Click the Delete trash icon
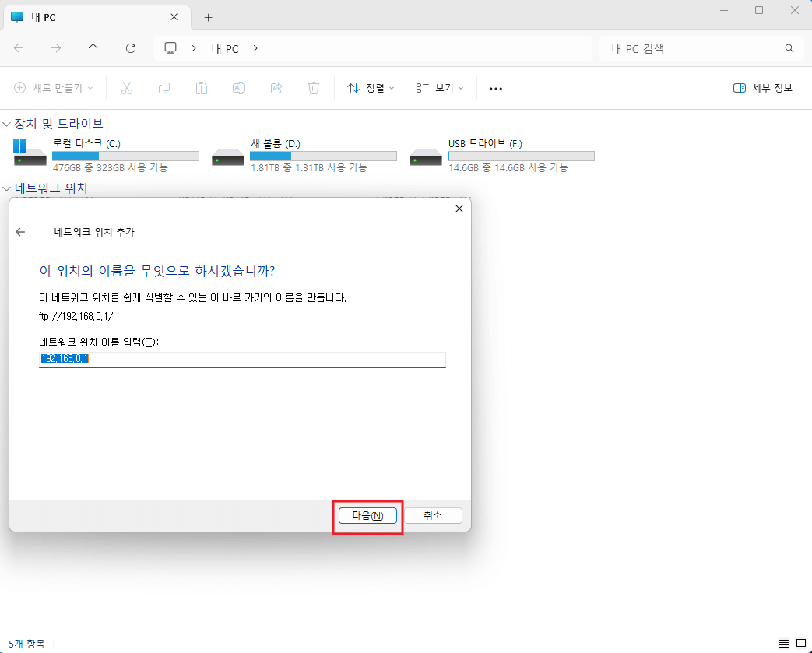 click(314, 88)
